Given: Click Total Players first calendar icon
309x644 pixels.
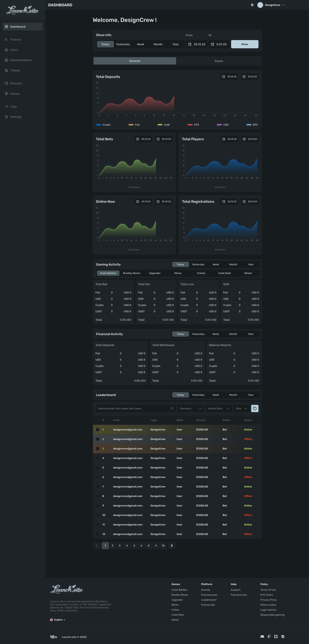Looking at the screenshot, I should [224, 139].
